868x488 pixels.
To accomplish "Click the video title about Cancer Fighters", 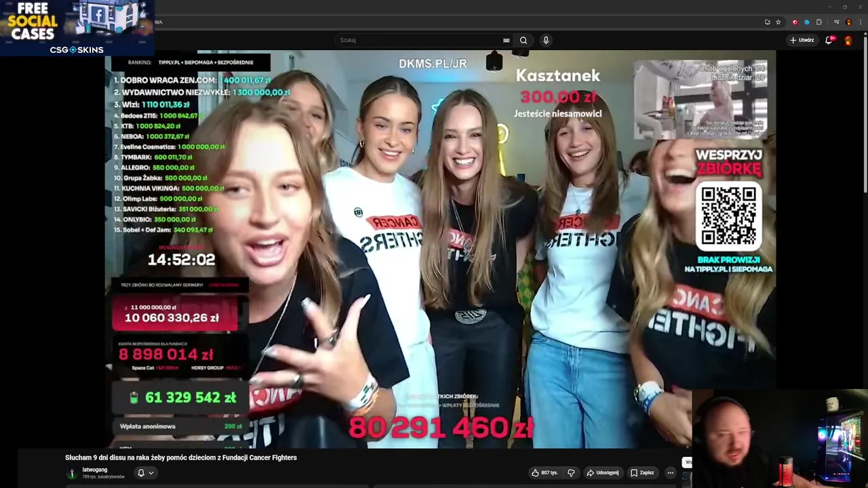I will (181, 457).
